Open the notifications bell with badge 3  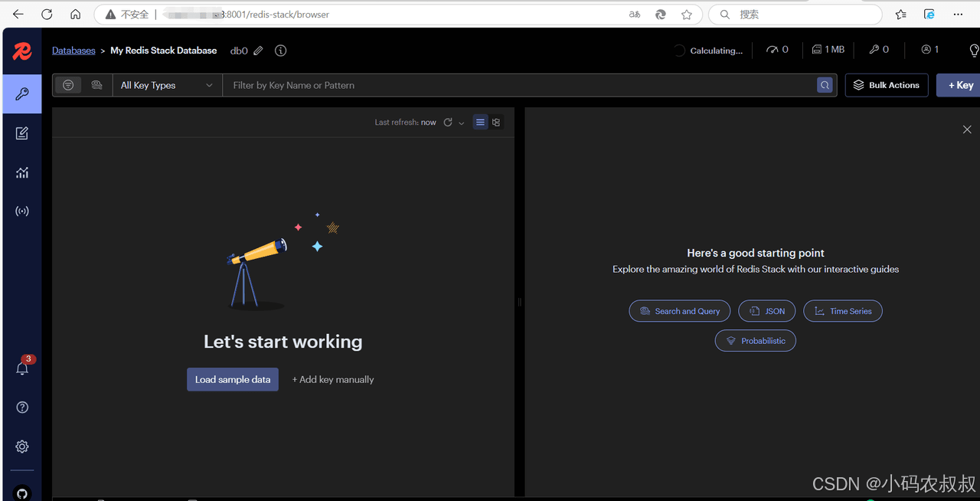tap(23, 368)
